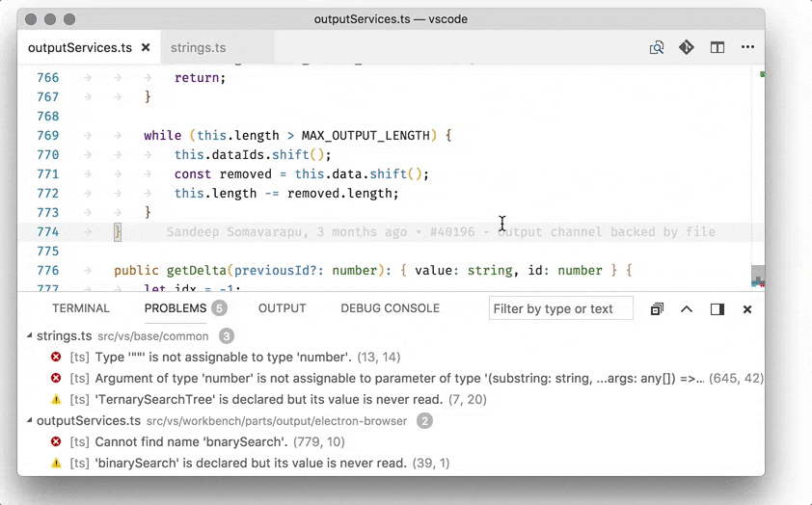Click the editor's vertical scrollbar thumb
The image size is (812, 505).
[x=758, y=276]
